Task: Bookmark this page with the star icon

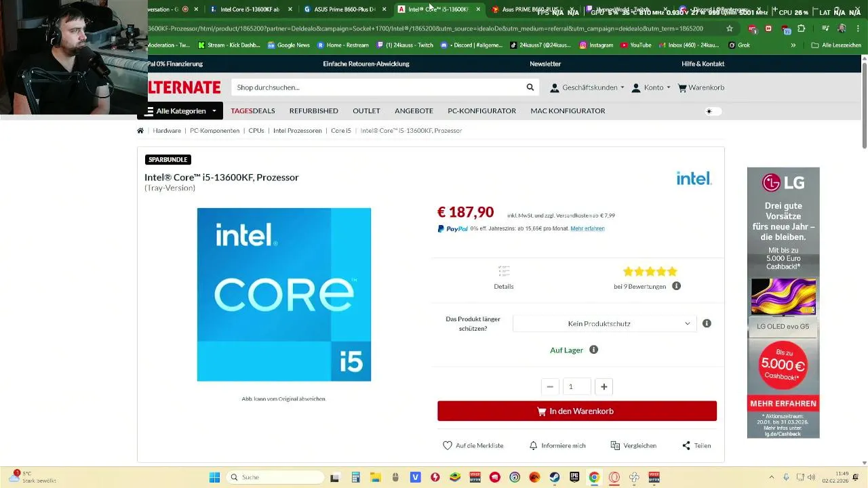Action: [x=730, y=28]
